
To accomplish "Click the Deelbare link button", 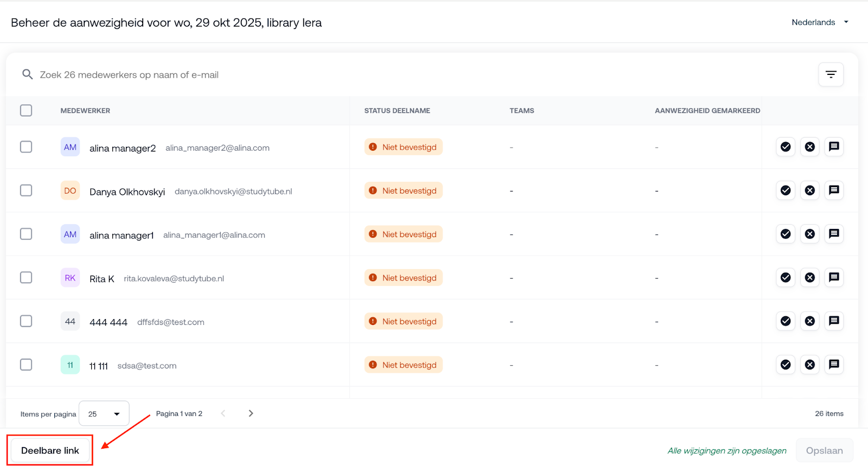I will click(50, 450).
